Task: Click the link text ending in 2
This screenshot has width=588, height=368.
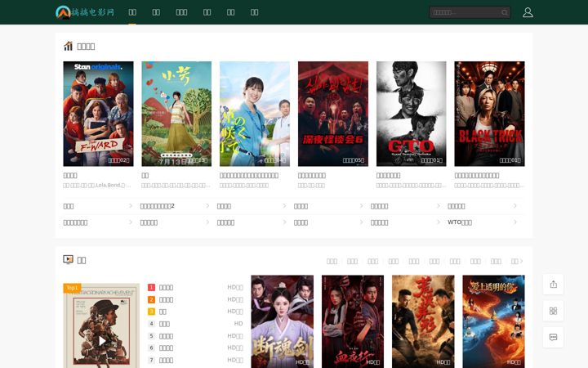Action: click(x=157, y=206)
